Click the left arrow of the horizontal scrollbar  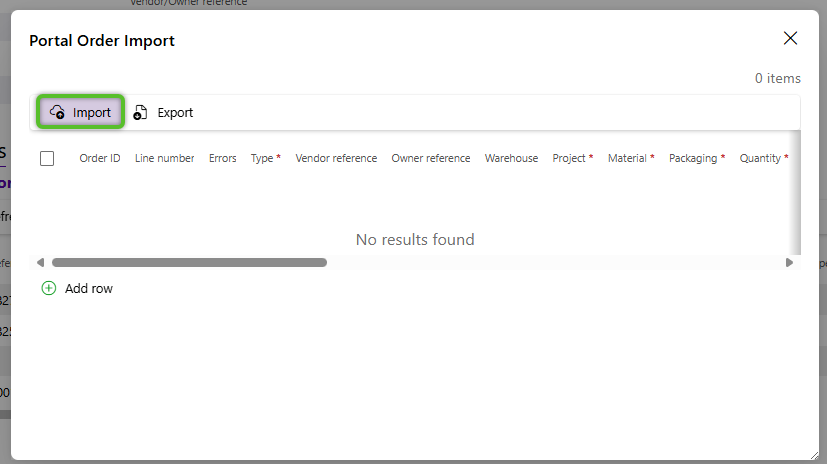40,263
